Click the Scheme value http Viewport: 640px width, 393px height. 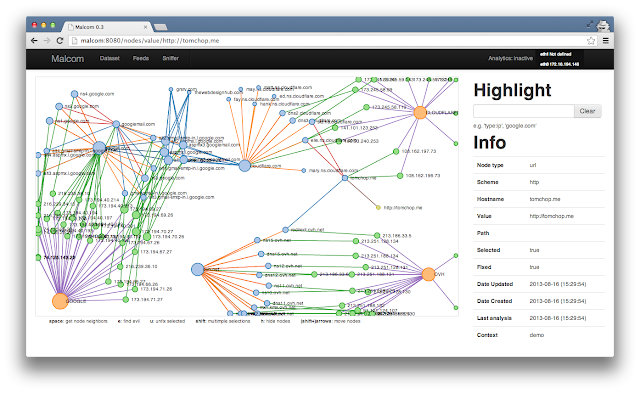534,182
